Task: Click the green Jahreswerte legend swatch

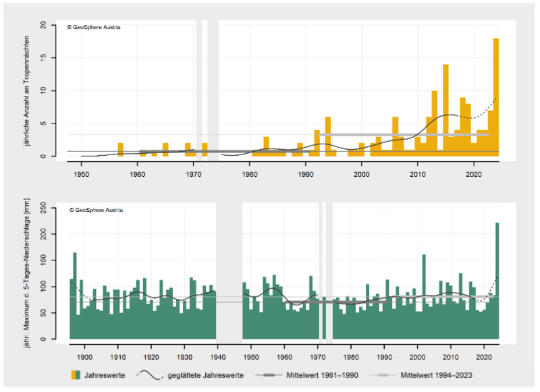Action: pyautogui.click(x=81, y=374)
